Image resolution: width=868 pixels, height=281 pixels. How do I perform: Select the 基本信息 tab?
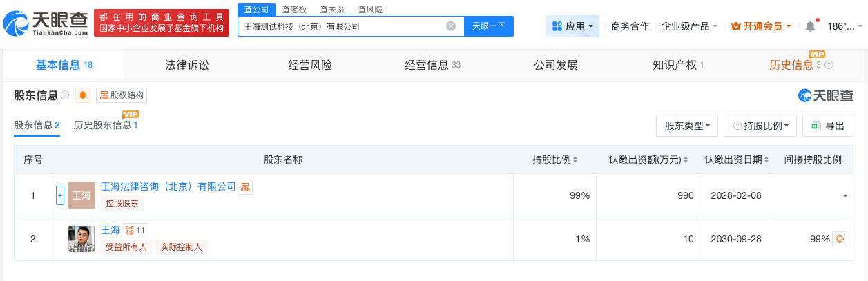[x=64, y=65]
